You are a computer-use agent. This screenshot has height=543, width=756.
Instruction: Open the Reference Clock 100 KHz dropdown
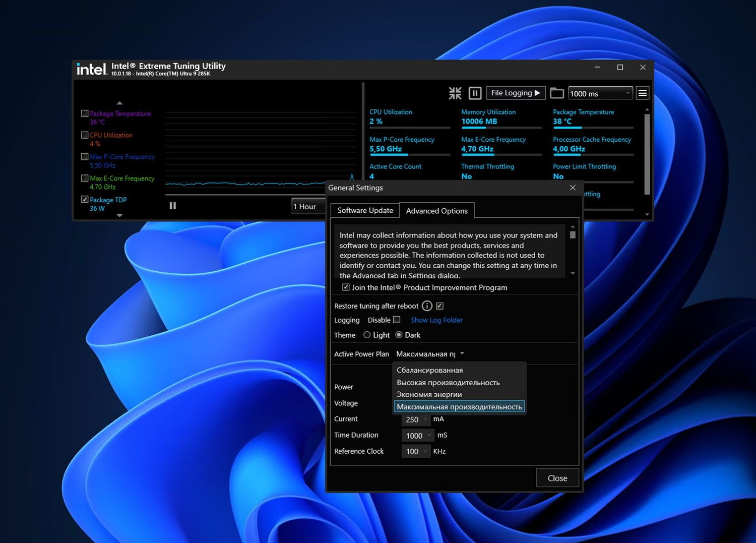coord(416,452)
